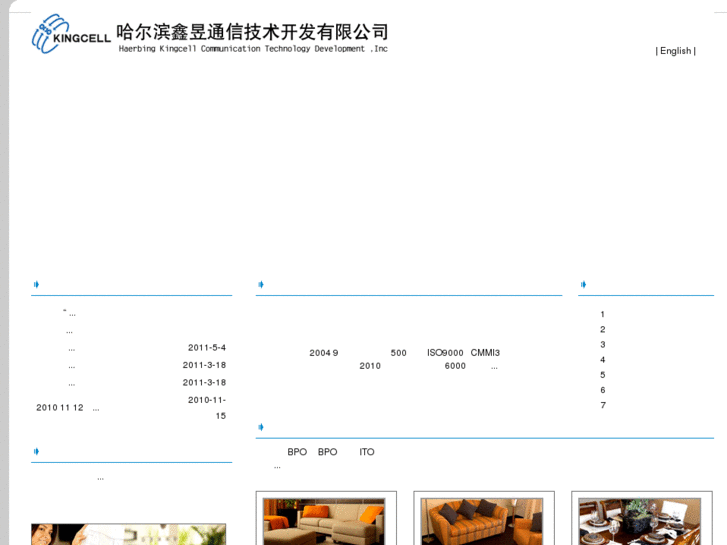Click the '500' figure in company intro
727x545 pixels.
coord(398,353)
